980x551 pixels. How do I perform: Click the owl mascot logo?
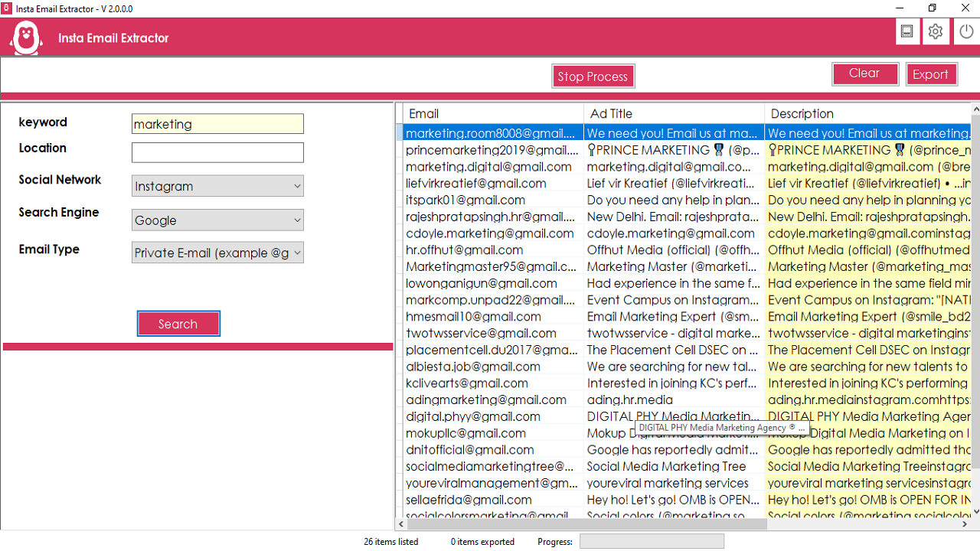point(25,36)
